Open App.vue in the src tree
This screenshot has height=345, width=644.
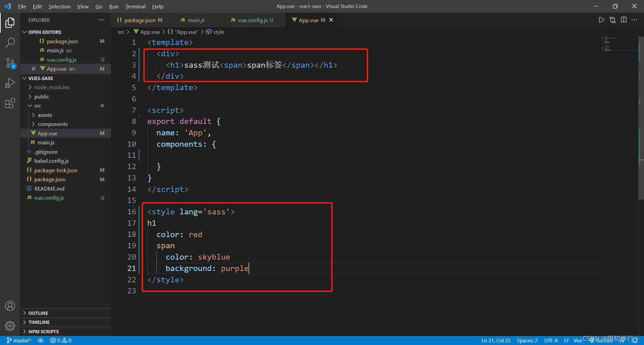(x=65, y=133)
